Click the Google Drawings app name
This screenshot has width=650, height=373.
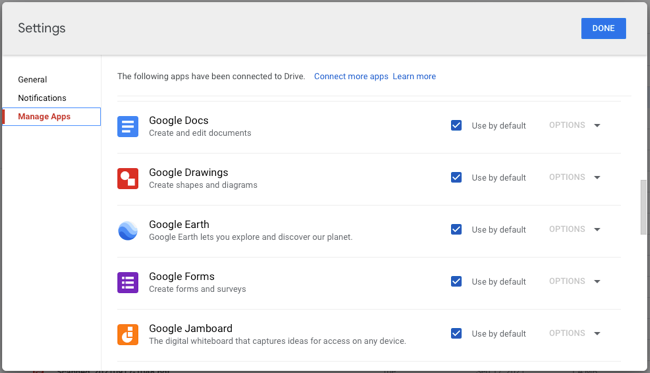coord(189,172)
